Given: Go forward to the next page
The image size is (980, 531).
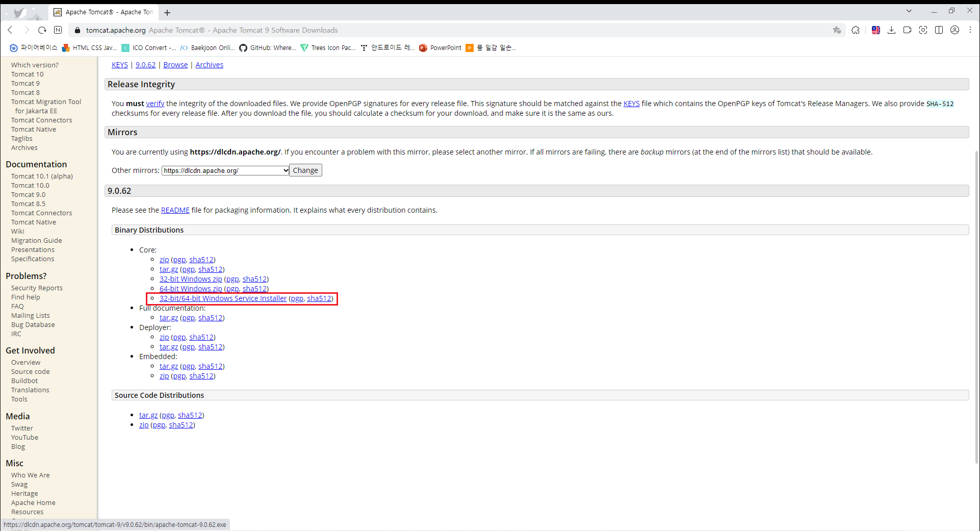Looking at the screenshot, I should point(27,30).
